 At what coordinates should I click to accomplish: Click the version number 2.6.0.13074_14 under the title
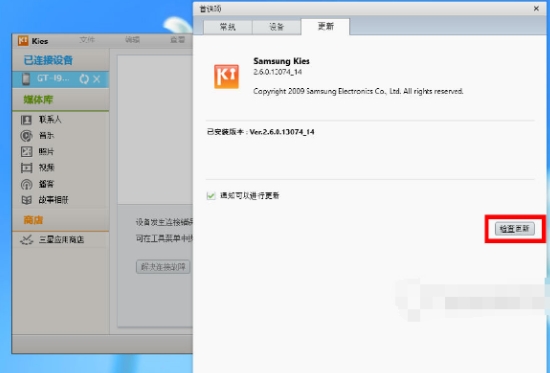pos(277,72)
